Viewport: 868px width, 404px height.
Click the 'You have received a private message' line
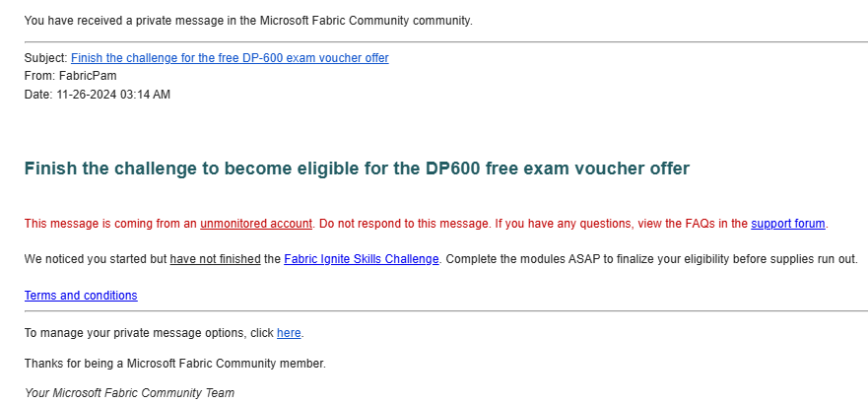[x=248, y=21]
